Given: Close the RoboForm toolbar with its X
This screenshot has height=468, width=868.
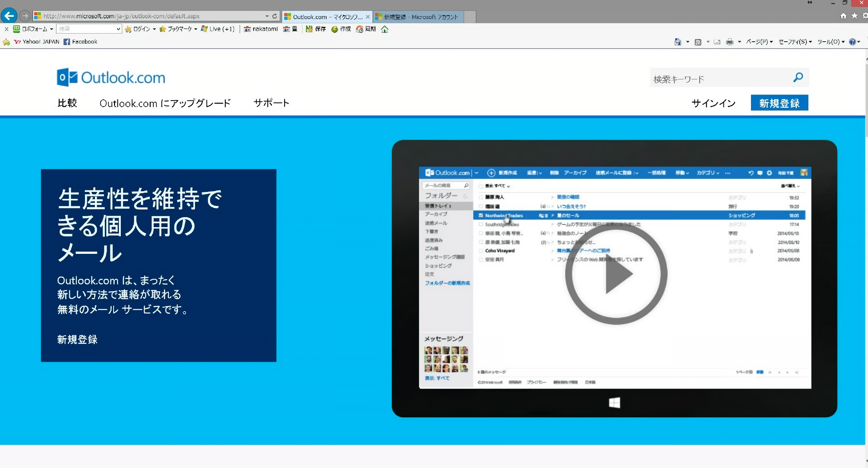Looking at the screenshot, I should pyautogui.click(x=6, y=29).
